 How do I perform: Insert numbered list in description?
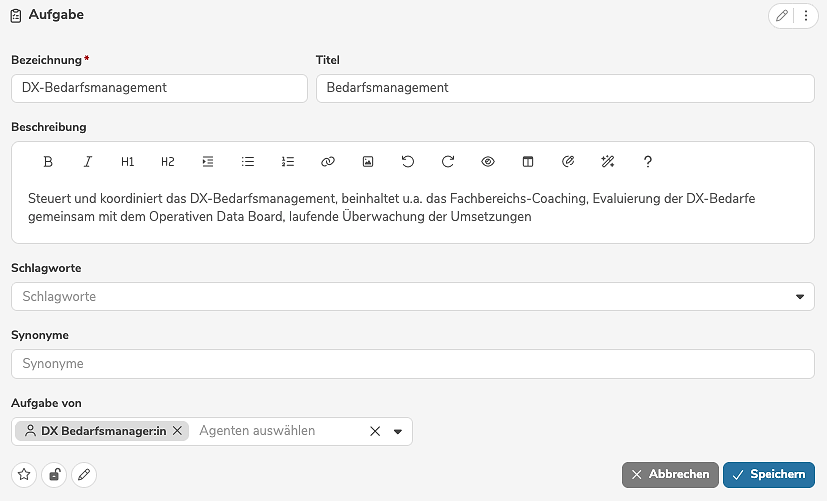pos(288,161)
